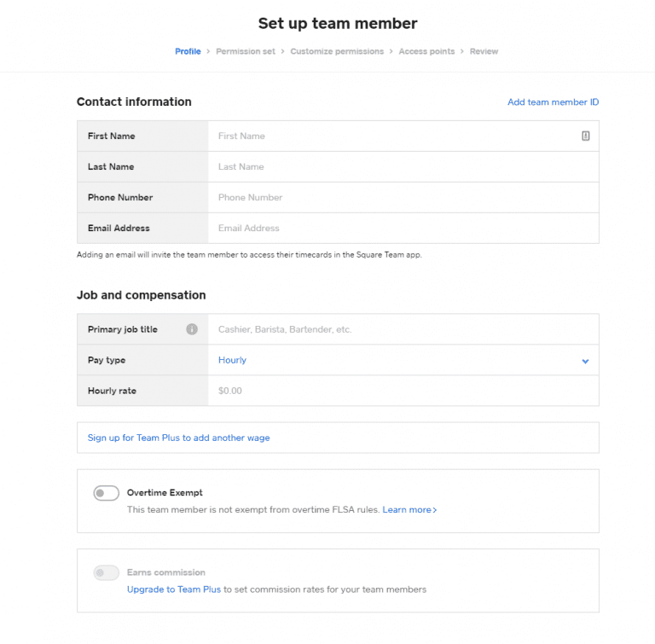Image resolution: width=655 pixels, height=644 pixels.
Task: Toggle the Overtime Exempt switch
Action: 107,493
